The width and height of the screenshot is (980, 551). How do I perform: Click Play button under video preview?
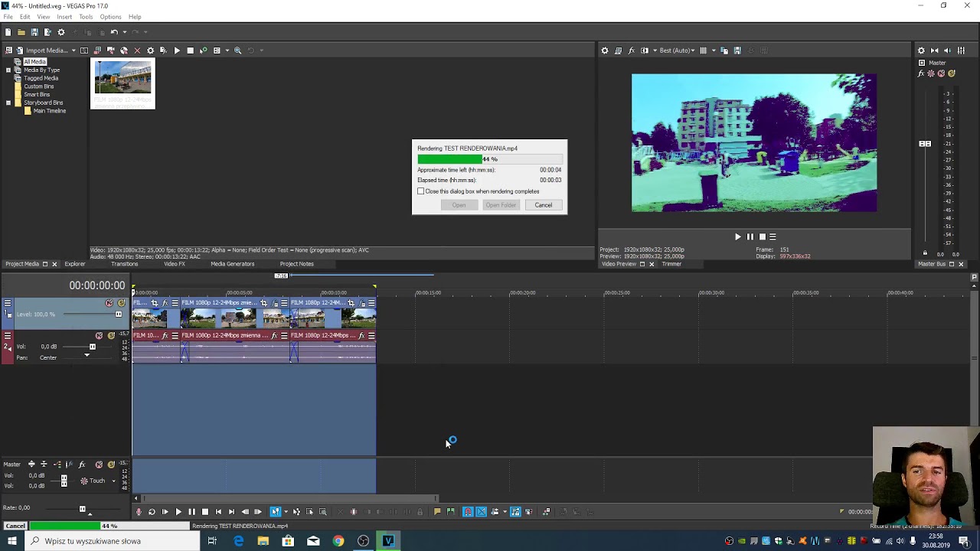coord(738,237)
